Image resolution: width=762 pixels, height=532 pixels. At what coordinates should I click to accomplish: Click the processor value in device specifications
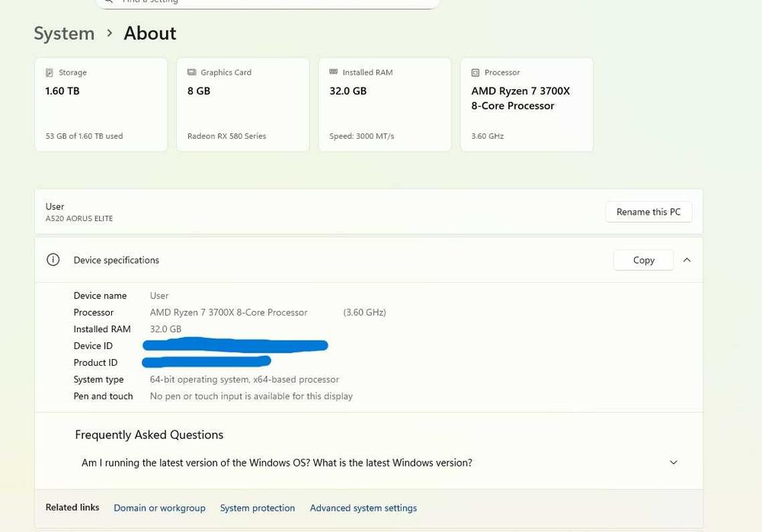[x=229, y=312]
